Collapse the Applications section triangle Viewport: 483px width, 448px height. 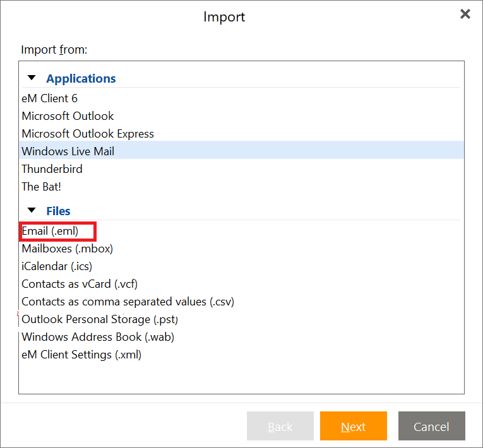(32, 78)
